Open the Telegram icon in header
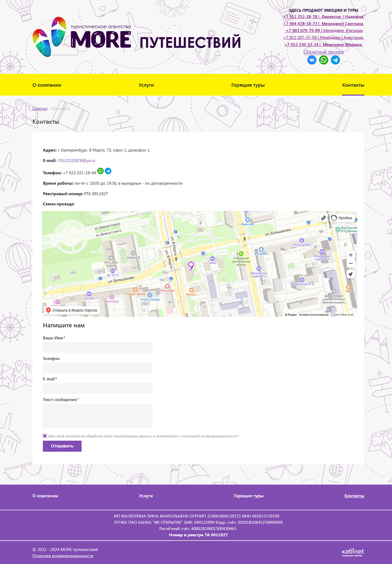This screenshot has height=564, width=392. 335,60
